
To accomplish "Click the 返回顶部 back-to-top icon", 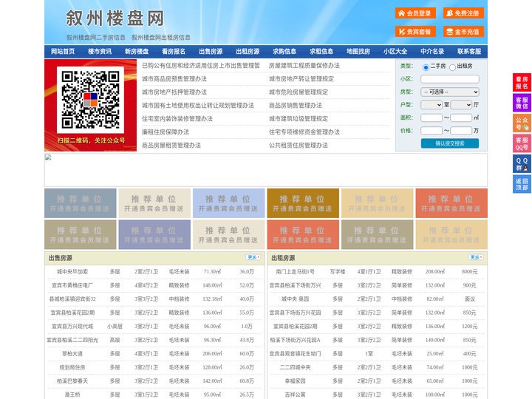I will (522, 184).
